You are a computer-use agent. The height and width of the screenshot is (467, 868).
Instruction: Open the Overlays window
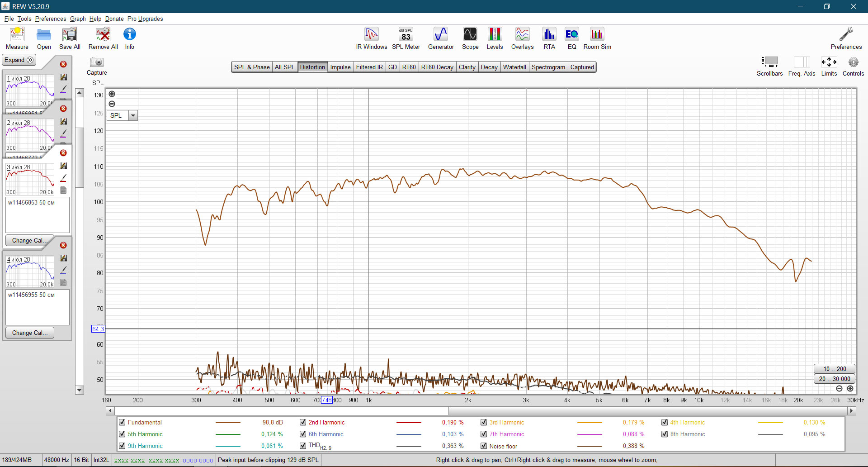coord(522,34)
